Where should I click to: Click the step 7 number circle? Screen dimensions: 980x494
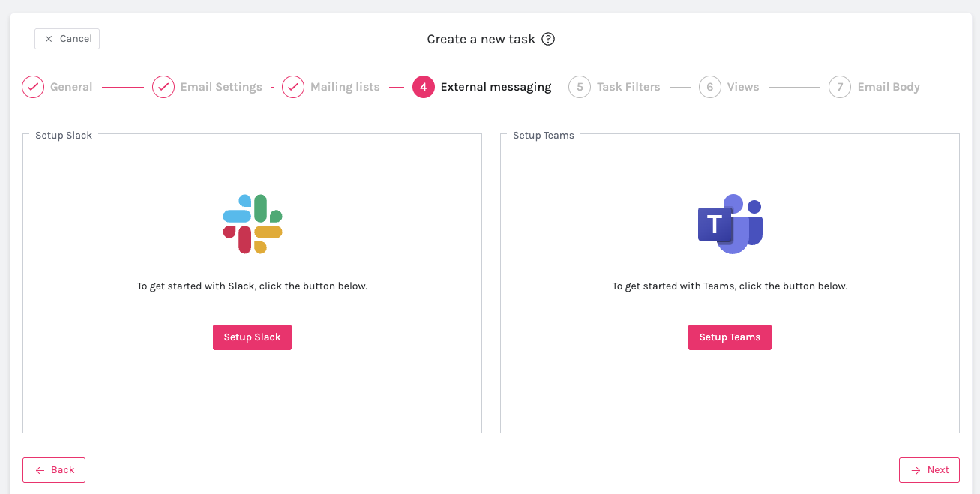[840, 87]
